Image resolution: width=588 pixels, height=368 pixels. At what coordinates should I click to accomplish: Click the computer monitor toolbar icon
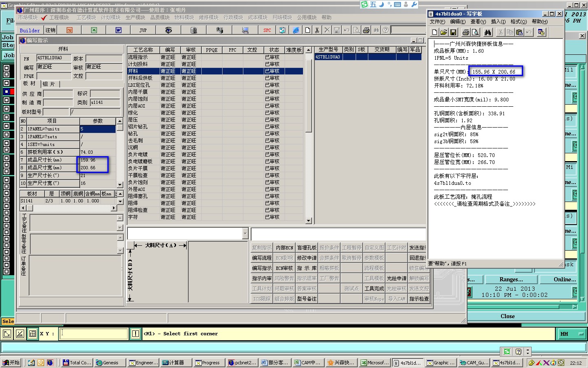(245, 30)
